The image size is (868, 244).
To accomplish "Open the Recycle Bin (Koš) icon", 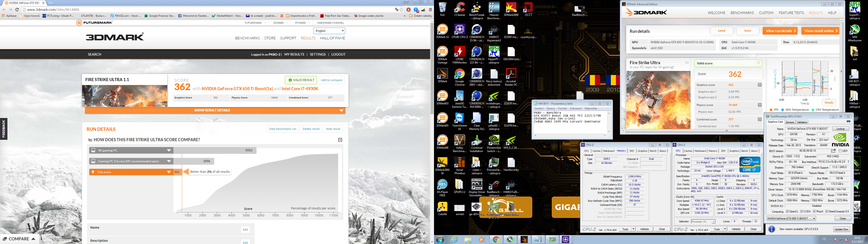I will click(442, 9).
